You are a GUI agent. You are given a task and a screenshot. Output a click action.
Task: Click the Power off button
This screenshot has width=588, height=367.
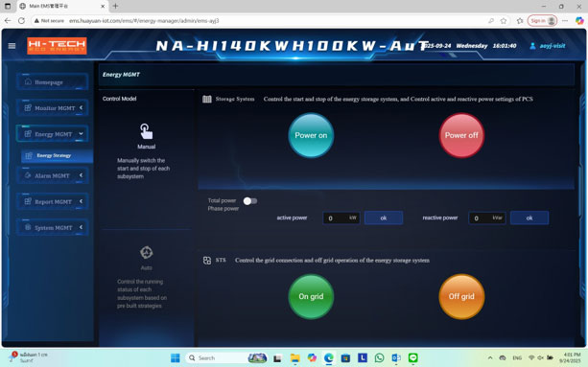461,135
